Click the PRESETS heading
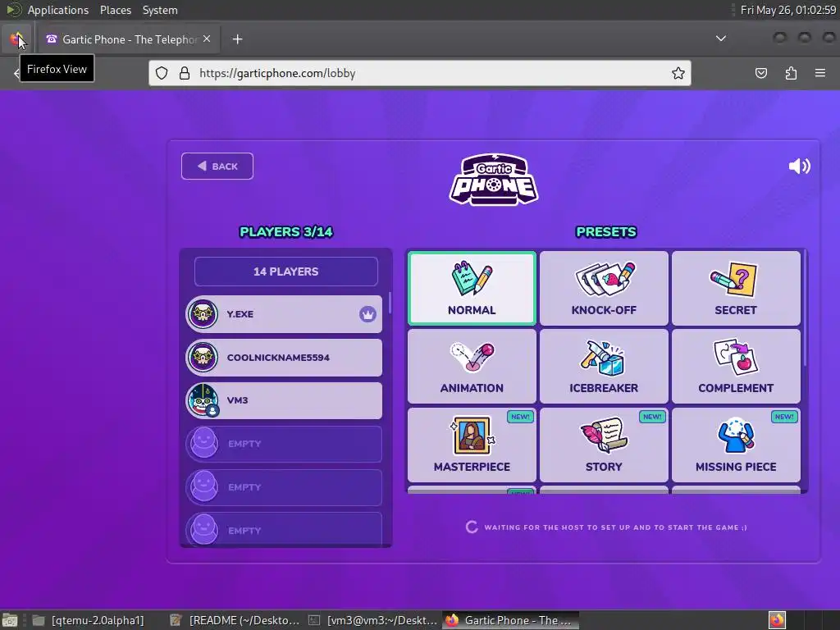840x630 pixels. tap(606, 232)
